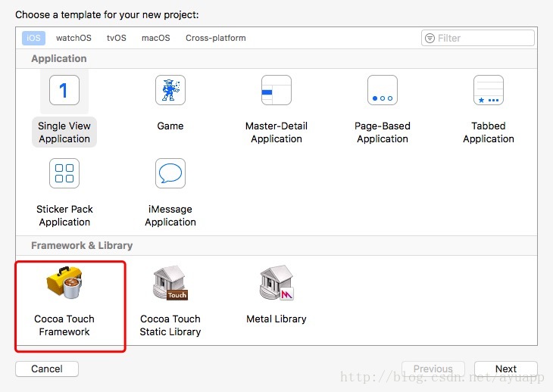Screen dimensions: 553x392
Task: Click the "Cocoa Touch Framework" label
Action: click(x=64, y=325)
